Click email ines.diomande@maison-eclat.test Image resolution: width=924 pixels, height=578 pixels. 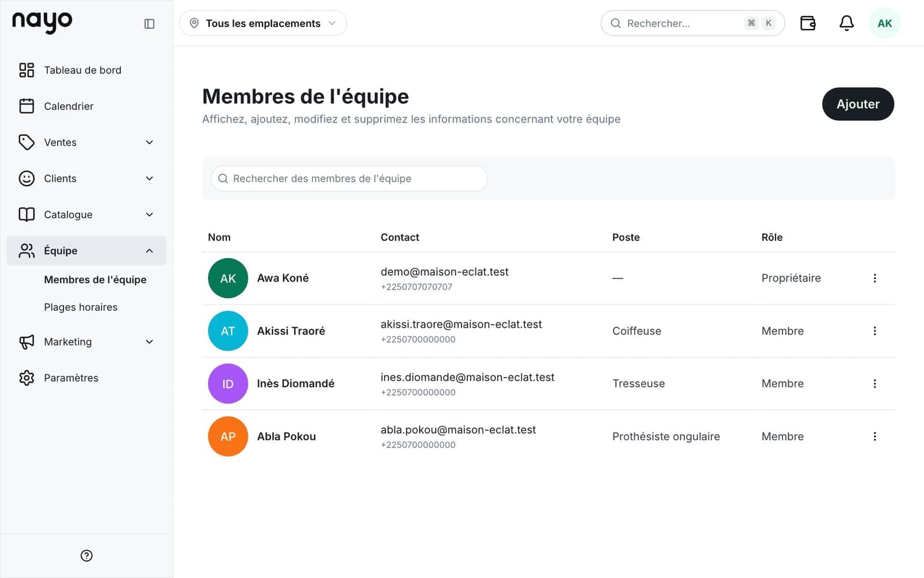[467, 377]
